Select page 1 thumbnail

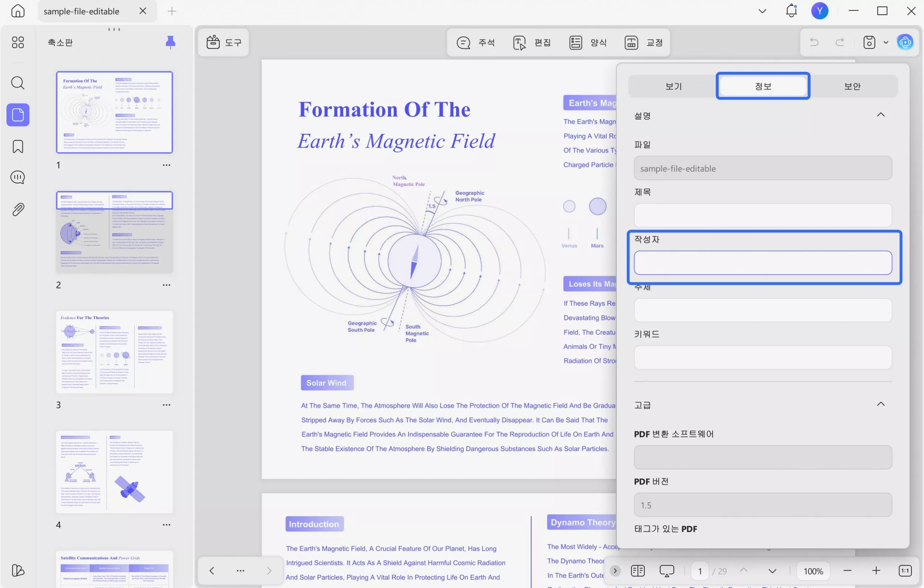[x=114, y=112]
